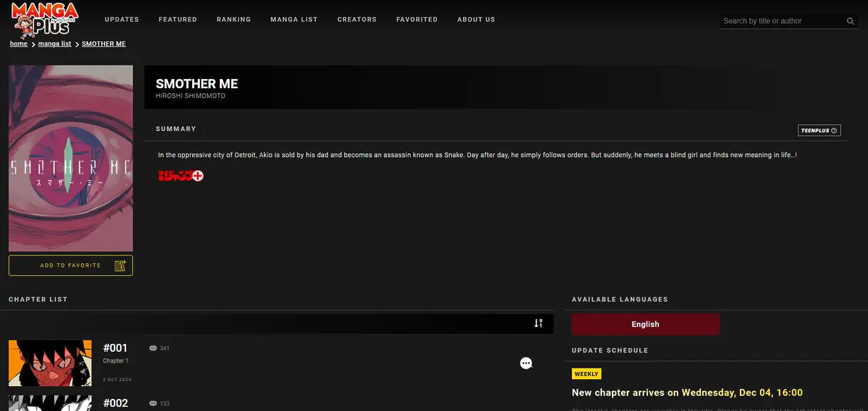Screen dimensions: 868x411
Task: Click the WEEKLY schedule badge
Action: click(x=586, y=374)
